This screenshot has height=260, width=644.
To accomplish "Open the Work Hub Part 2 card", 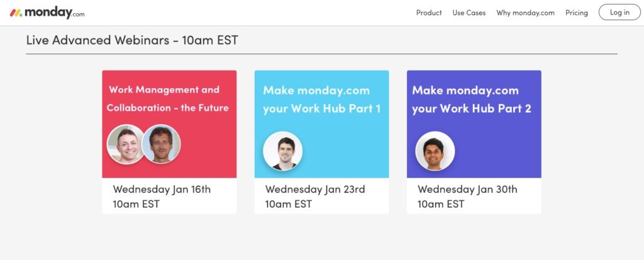I will pyautogui.click(x=474, y=142).
